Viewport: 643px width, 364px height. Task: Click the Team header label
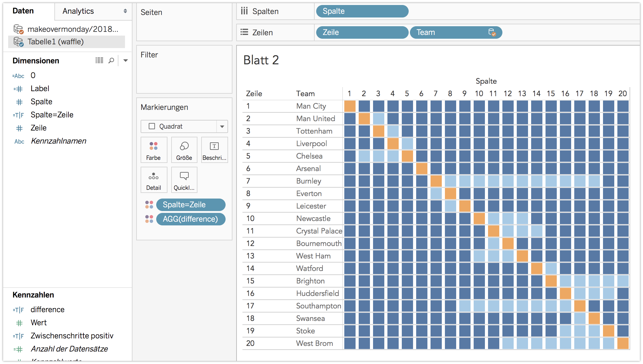[305, 94]
